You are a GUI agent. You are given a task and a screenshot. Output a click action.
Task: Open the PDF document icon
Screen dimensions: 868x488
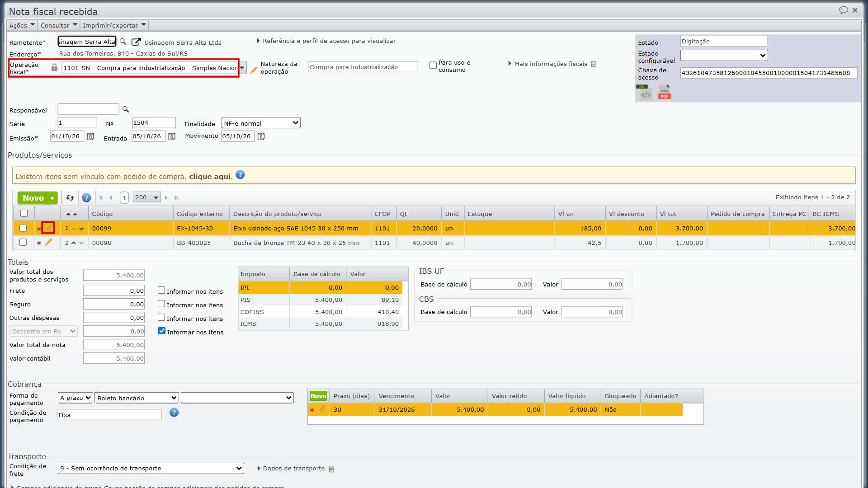[x=665, y=92]
